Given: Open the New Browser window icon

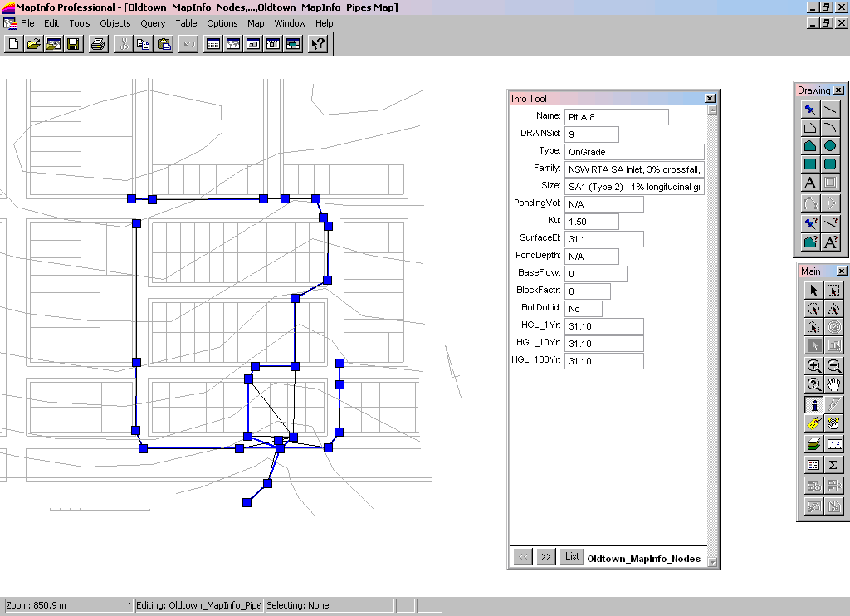Looking at the screenshot, I should coord(212,44).
